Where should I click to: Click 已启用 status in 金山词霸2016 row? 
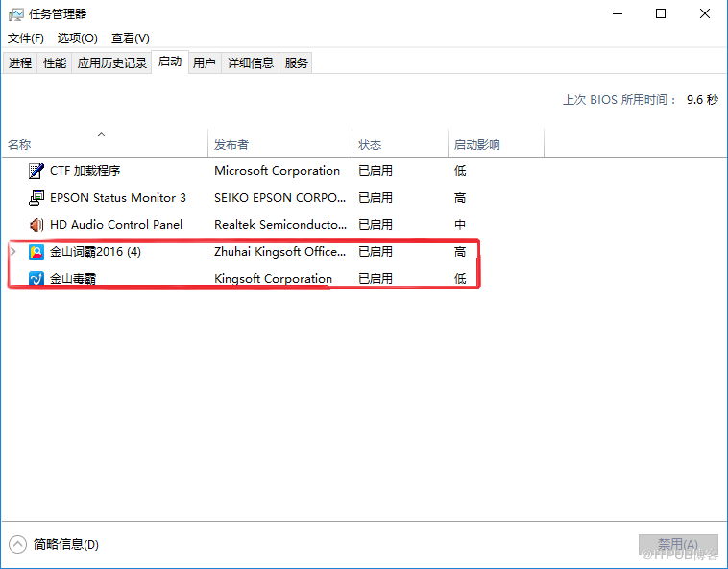[376, 252]
